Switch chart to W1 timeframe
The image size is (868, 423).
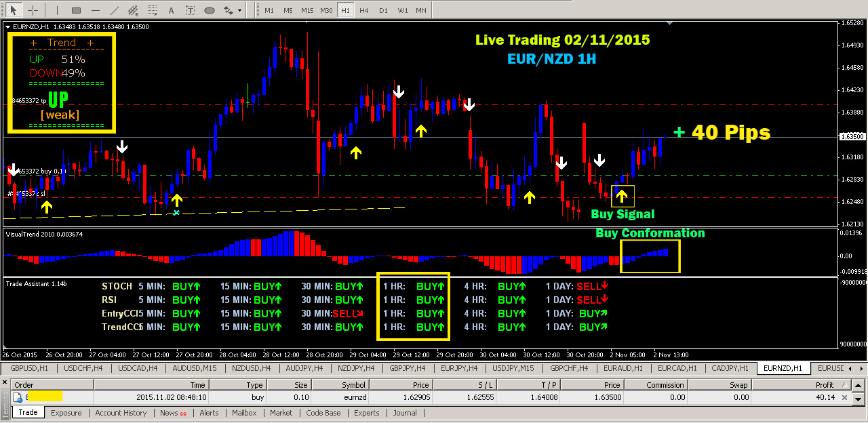click(403, 10)
